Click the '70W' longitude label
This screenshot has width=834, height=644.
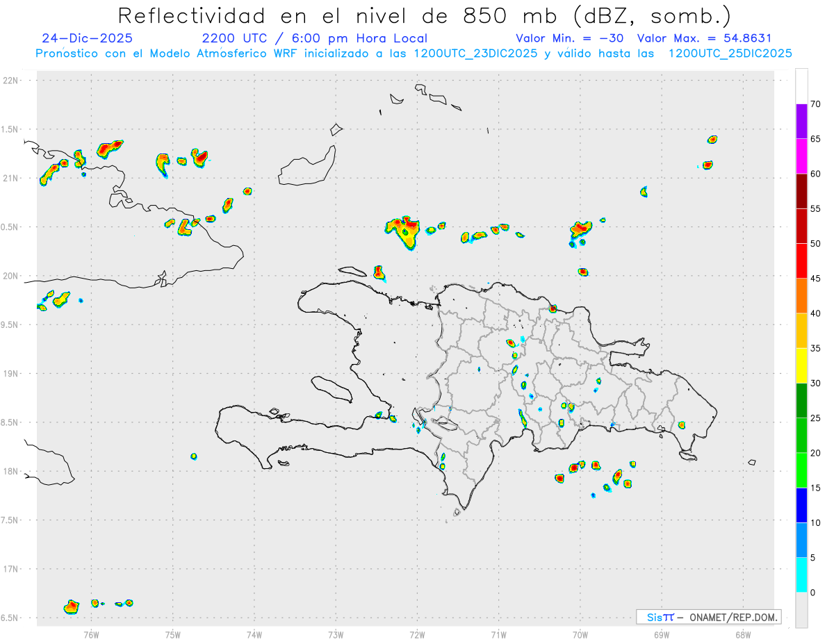(x=580, y=634)
